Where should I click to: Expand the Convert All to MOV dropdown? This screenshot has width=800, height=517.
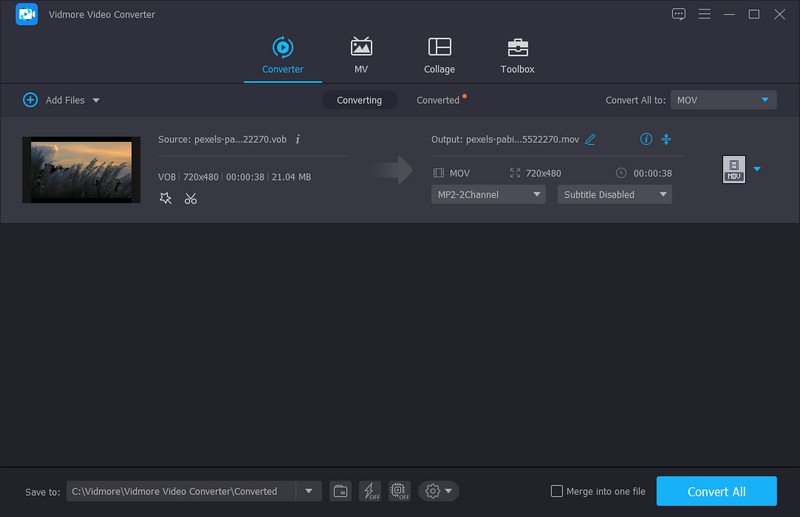[723, 100]
